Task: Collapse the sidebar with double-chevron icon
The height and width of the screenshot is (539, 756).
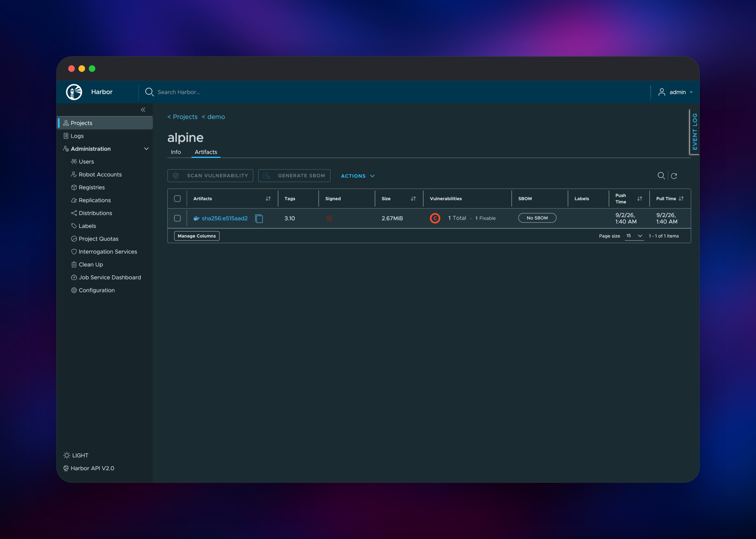Action: pyautogui.click(x=143, y=110)
